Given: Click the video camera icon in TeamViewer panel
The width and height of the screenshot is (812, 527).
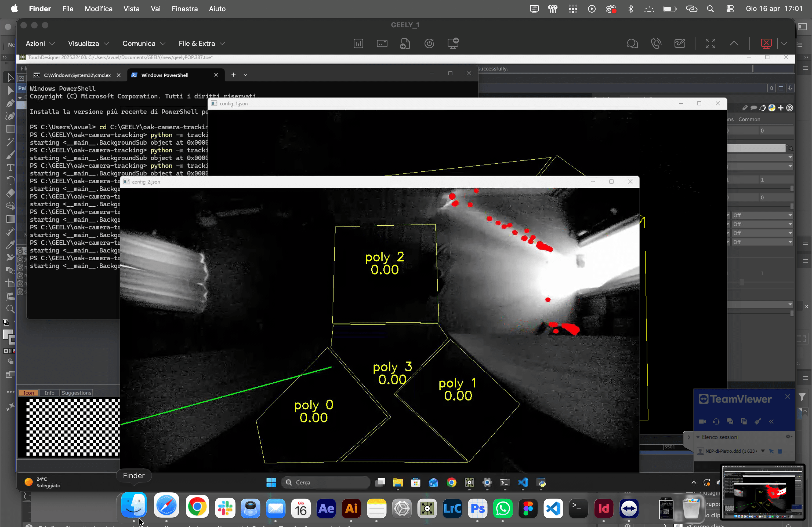Looking at the screenshot, I should [x=702, y=422].
